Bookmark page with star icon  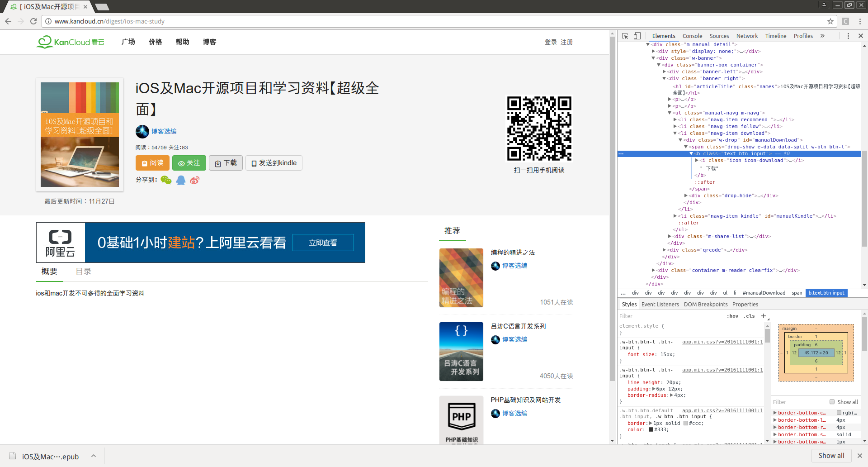point(830,21)
